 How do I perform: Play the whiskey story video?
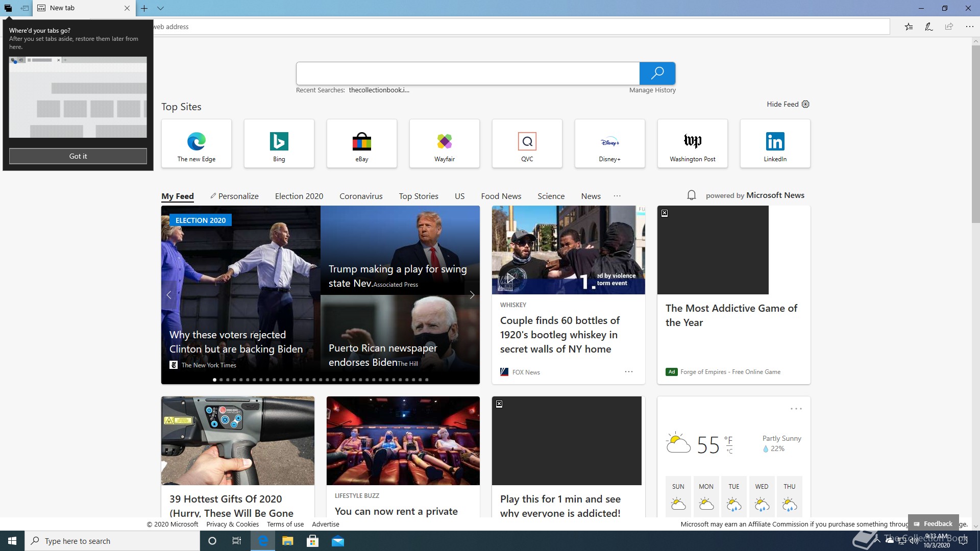[x=510, y=278]
